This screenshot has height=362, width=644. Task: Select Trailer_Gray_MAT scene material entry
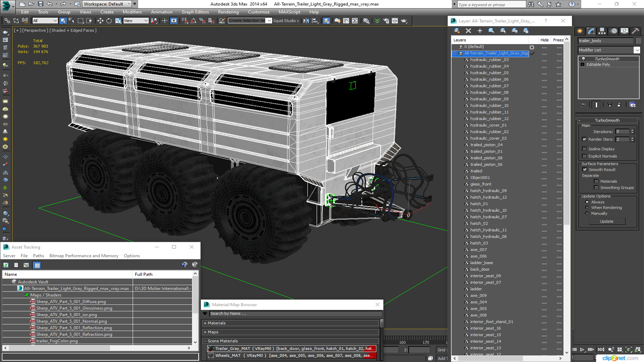click(292, 349)
